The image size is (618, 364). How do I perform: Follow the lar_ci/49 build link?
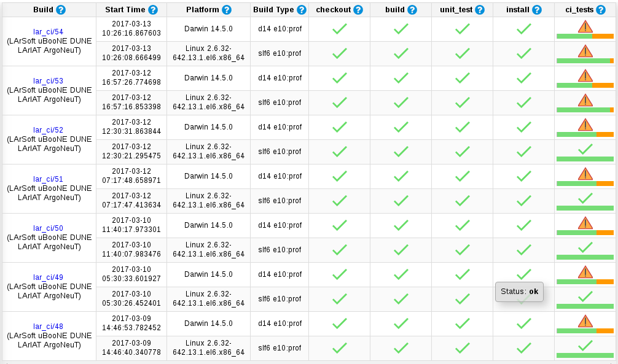click(48, 277)
